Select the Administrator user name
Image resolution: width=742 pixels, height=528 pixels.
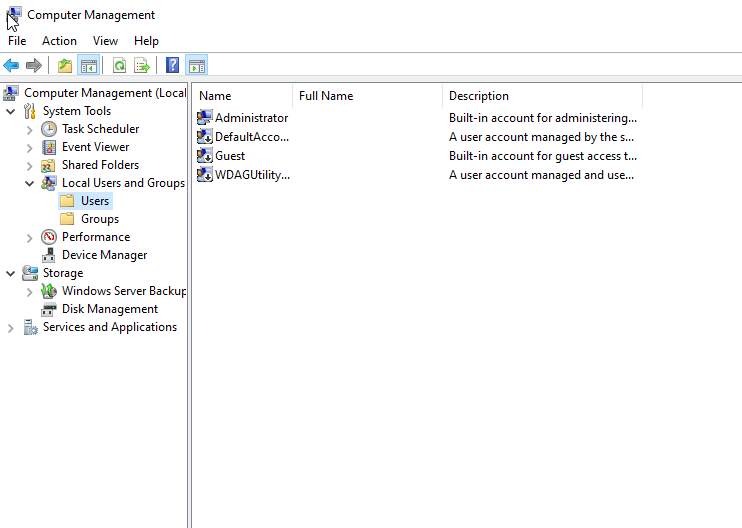click(x=251, y=118)
